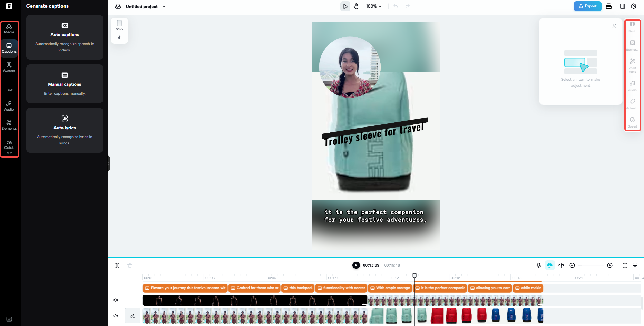The width and height of the screenshot is (644, 326).
Task: Select the Quick cut tool
Action: pyautogui.click(x=9, y=146)
